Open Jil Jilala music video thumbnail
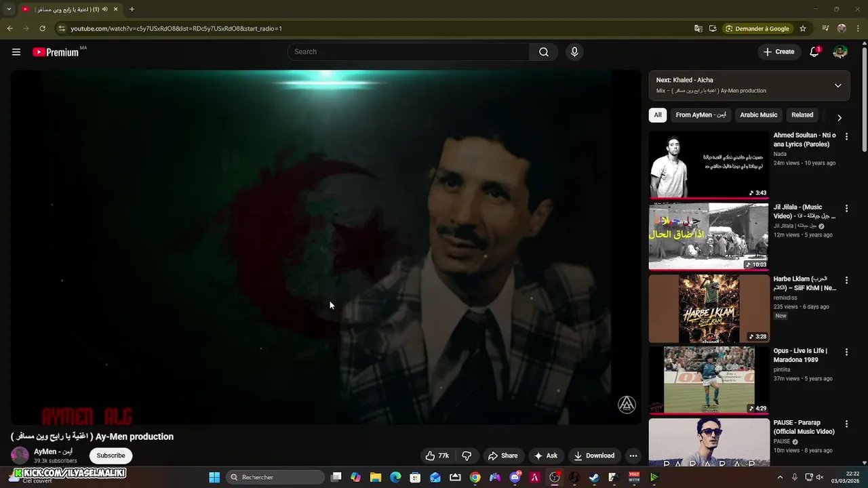Image resolution: width=868 pixels, height=488 pixels. tap(709, 236)
